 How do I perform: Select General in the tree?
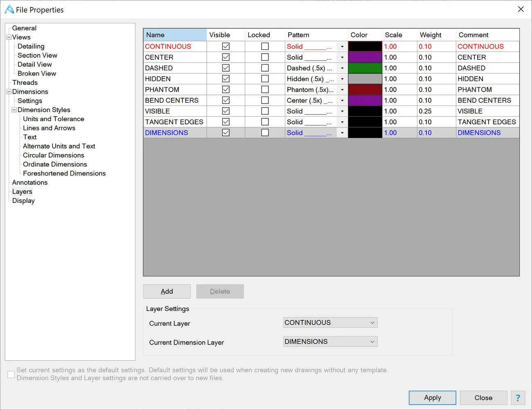[24, 28]
